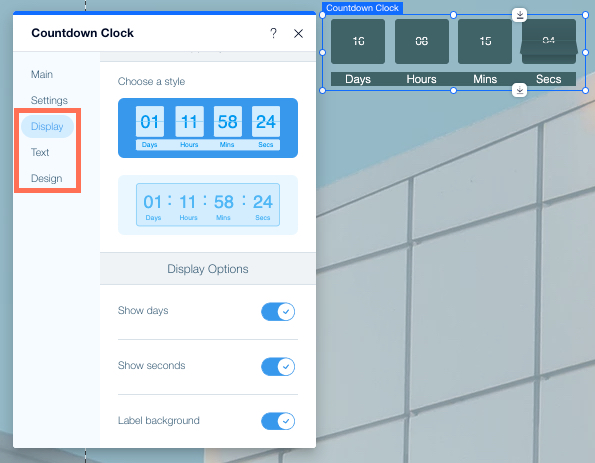Click the Hours number tile in widget
The width and height of the screenshot is (595, 463).
click(x=422, y=41)
